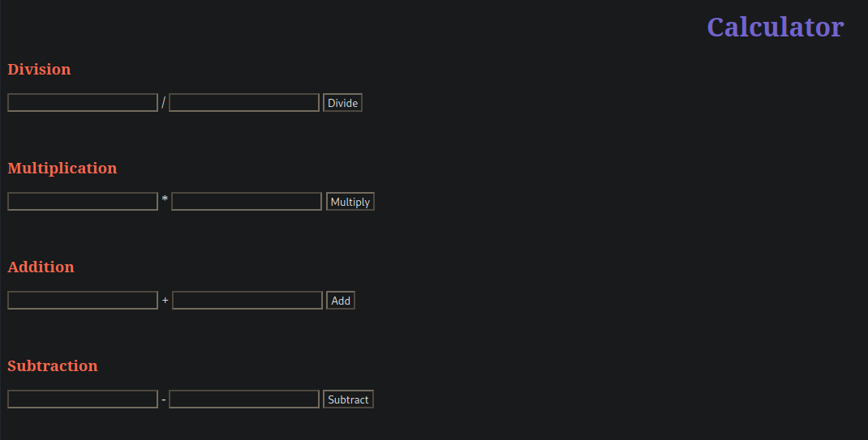Click the Multiplication section heading
This screenshot has width=868, height=440.
[62, 169]
